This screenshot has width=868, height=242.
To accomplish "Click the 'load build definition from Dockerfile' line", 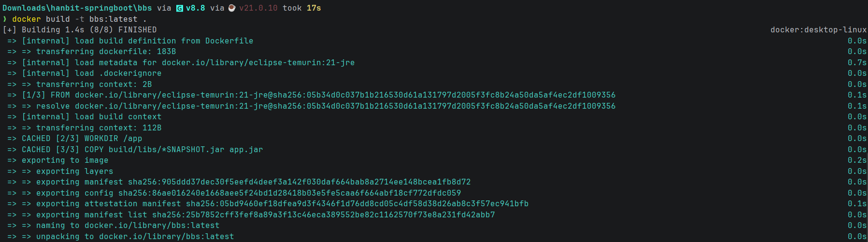I will 138,41.
